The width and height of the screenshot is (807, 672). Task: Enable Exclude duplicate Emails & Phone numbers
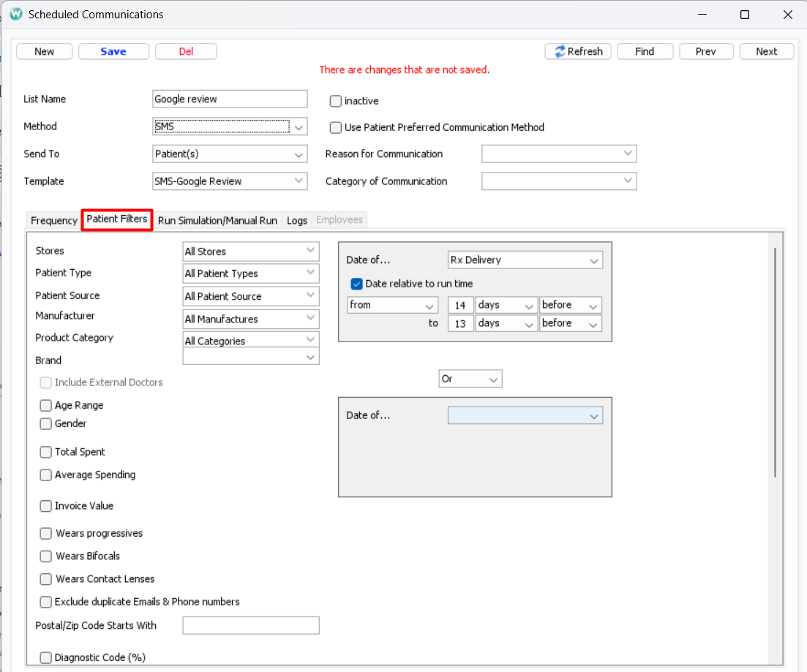(x=46, y=602)
